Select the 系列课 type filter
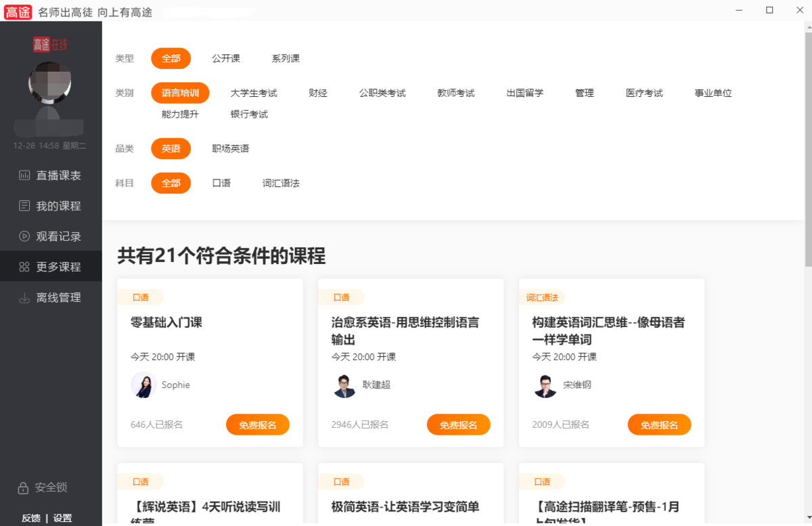The height and width of the screenshot is (526, 812). click(285, 58)
